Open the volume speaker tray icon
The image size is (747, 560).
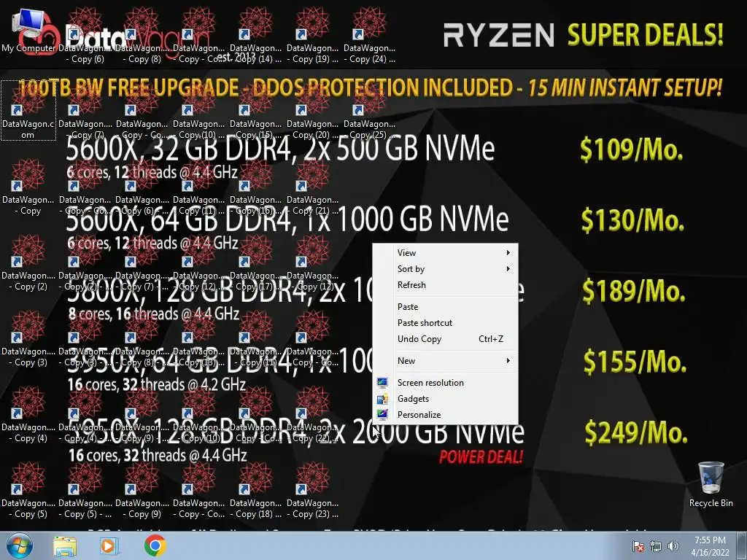[x=673, y=546]
